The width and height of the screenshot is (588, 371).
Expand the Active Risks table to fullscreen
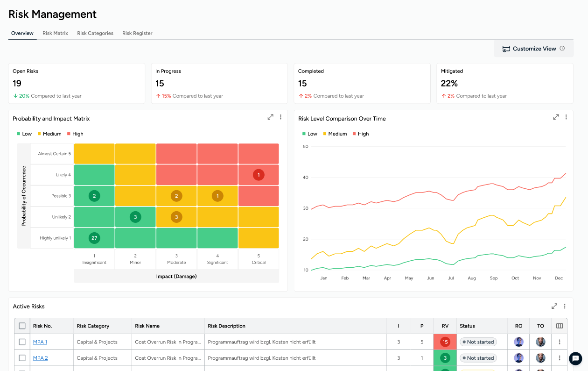tap(554, 306)
